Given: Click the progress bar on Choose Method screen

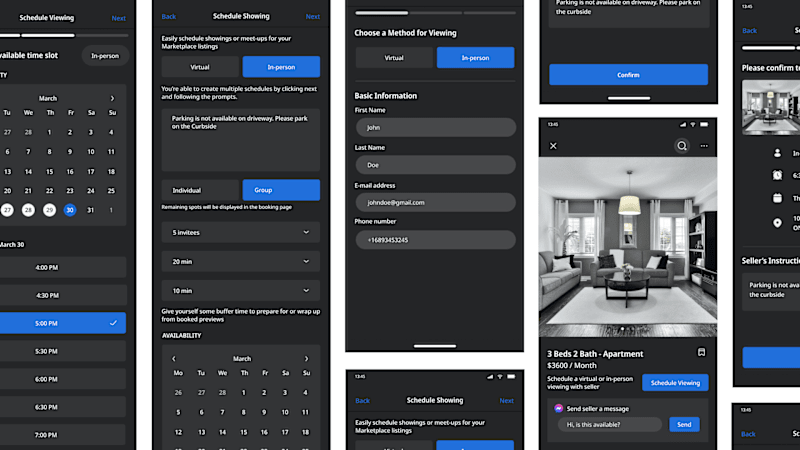Looking at the screenshot, I should point(435,13).
